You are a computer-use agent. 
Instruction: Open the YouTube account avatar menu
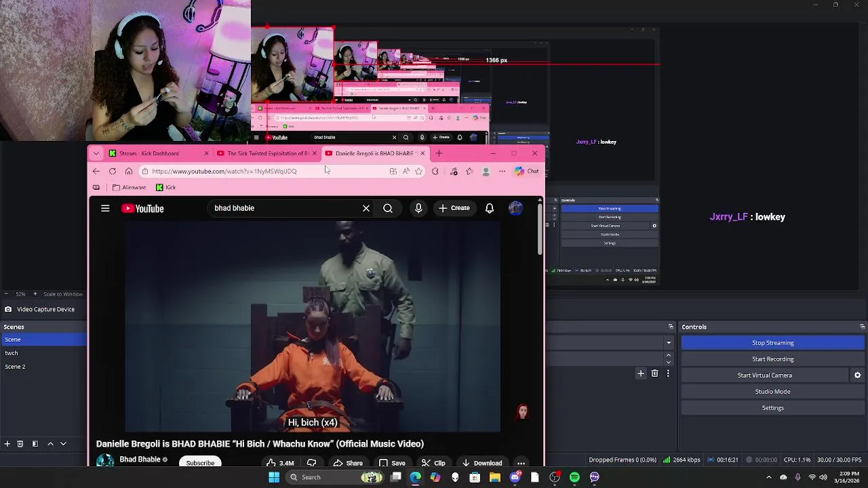pos(515,208)
